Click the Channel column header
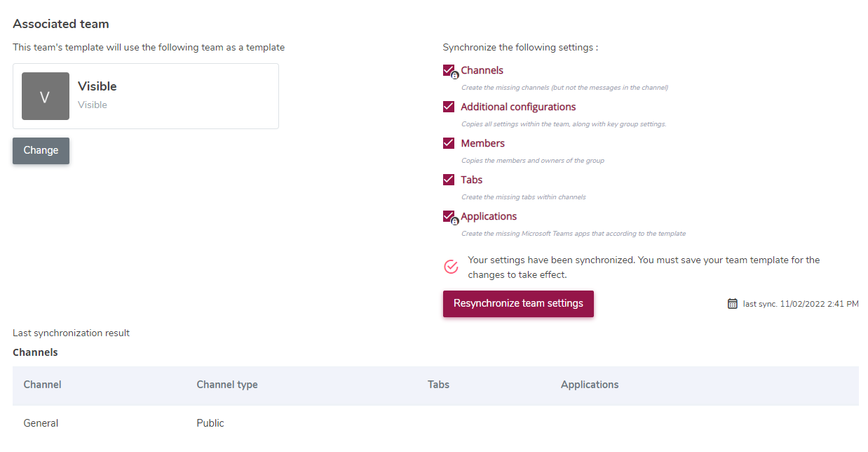 42,385
